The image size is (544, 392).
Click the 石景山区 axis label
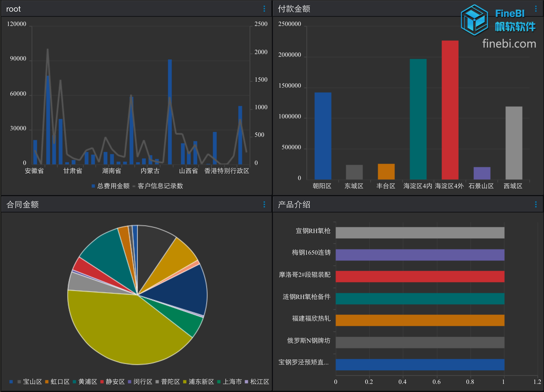[x=481, y=186]
